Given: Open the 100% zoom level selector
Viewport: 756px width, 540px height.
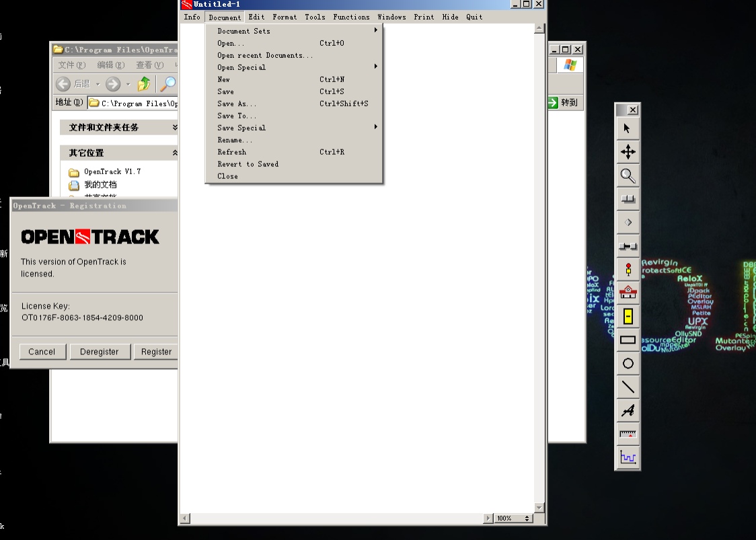Looking at the screenshot, I should 514,518.
